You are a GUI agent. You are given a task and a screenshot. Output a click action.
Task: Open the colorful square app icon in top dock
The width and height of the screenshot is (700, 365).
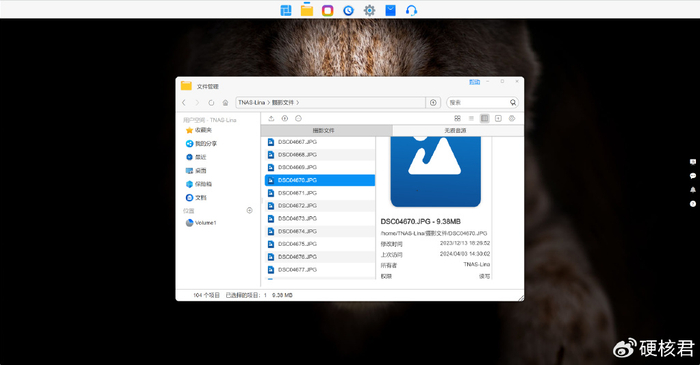tap(328, 10)
